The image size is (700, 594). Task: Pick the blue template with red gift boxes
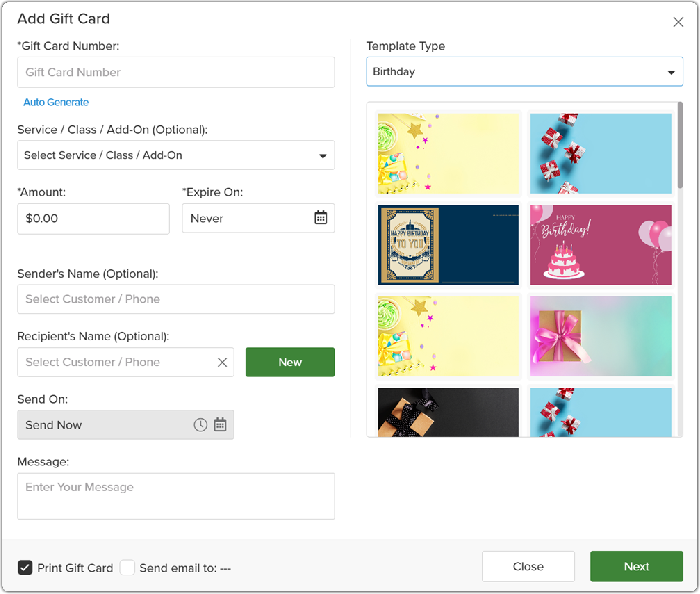click(601, 153)
